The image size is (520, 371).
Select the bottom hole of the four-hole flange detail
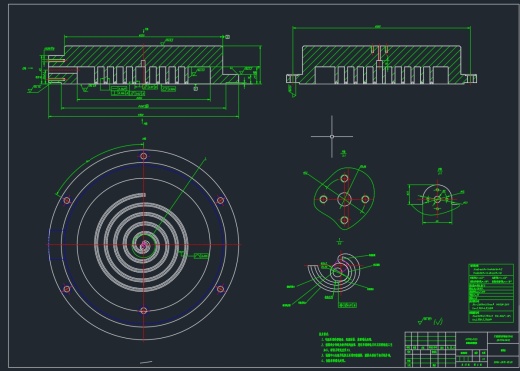pos(345,220)
